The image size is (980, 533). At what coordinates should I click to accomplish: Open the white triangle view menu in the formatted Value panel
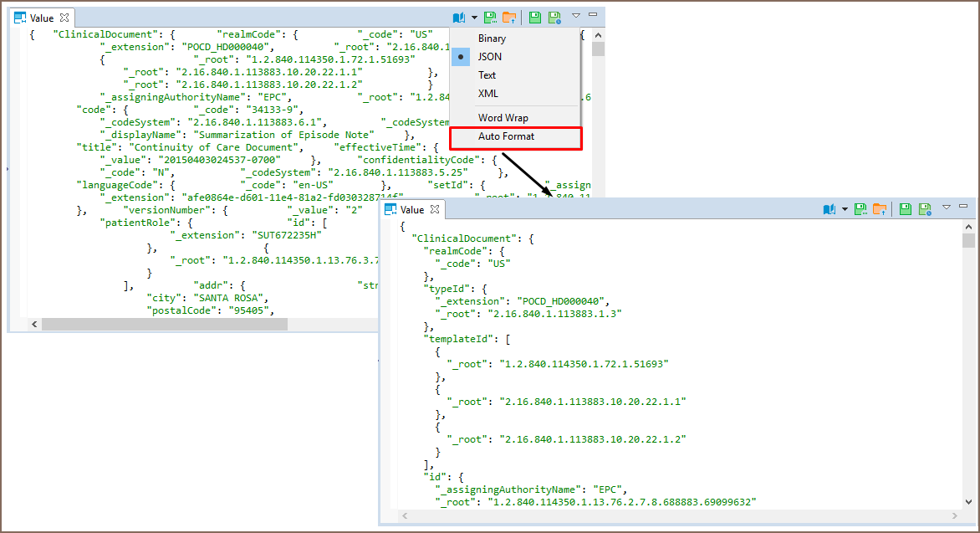[947, 207]
